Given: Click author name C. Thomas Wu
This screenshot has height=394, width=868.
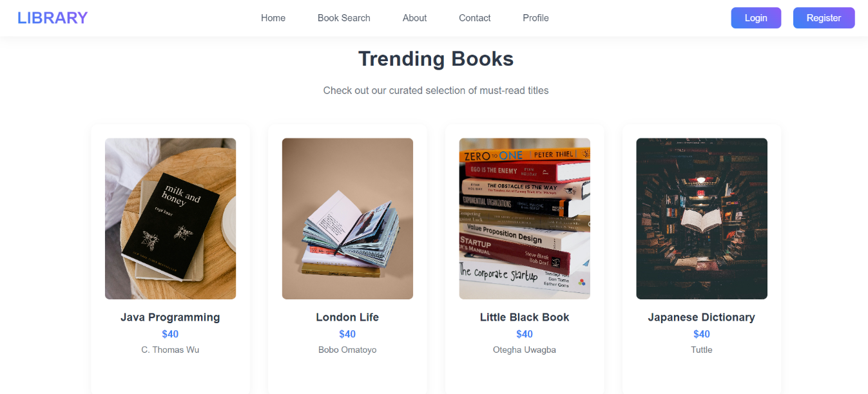Looking at the screenshot, I should 169,350.
